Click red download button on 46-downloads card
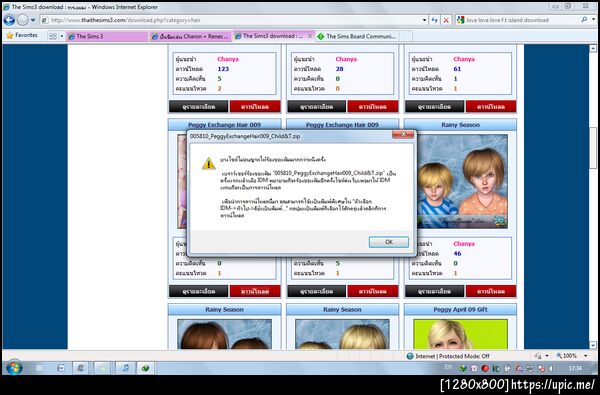The height and width of the screenshot is (395, 600). (x=491, y=291)
